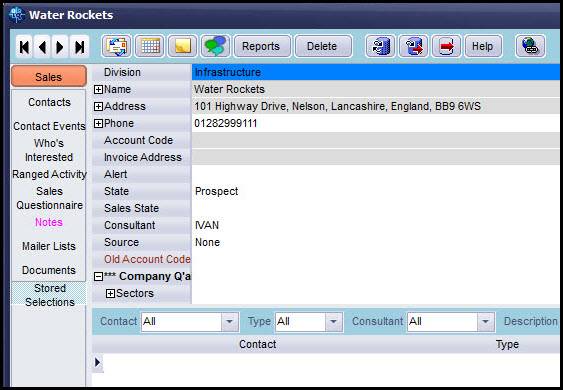Go to the next record
The width and height of the screenshot is (563, 390).
coord(60,47)
